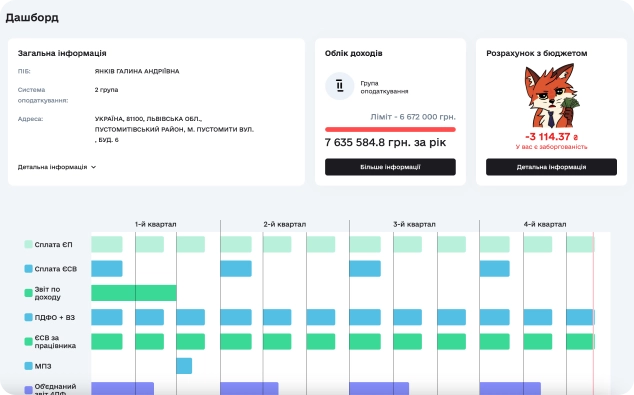Select the 4-й квартал header
Image resolution: width=634 pixels, height=395 pixels.
[x=545, y=224]
